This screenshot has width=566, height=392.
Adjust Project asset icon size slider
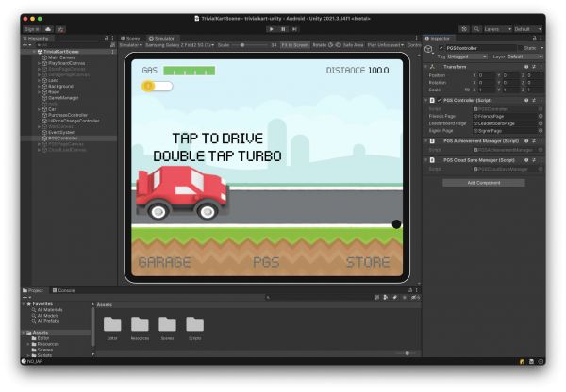click(408, 353)
